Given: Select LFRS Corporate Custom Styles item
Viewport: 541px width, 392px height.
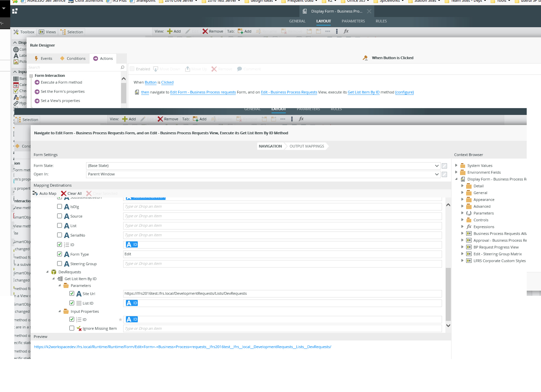Looking at the screenshot, I should [499, 261].
